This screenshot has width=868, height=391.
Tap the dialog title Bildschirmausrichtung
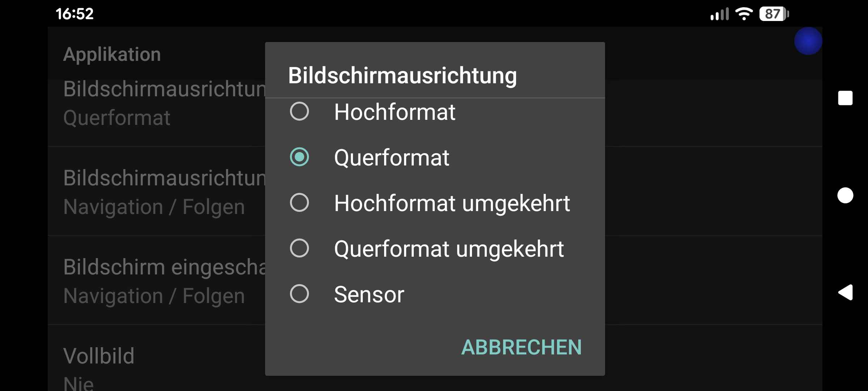402,76
